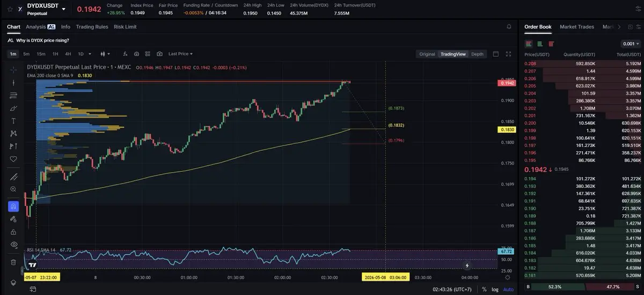The width and height of the screenshot is (644, 295).
Task: Select the 5m timeframe
Action: click(26, 54)
